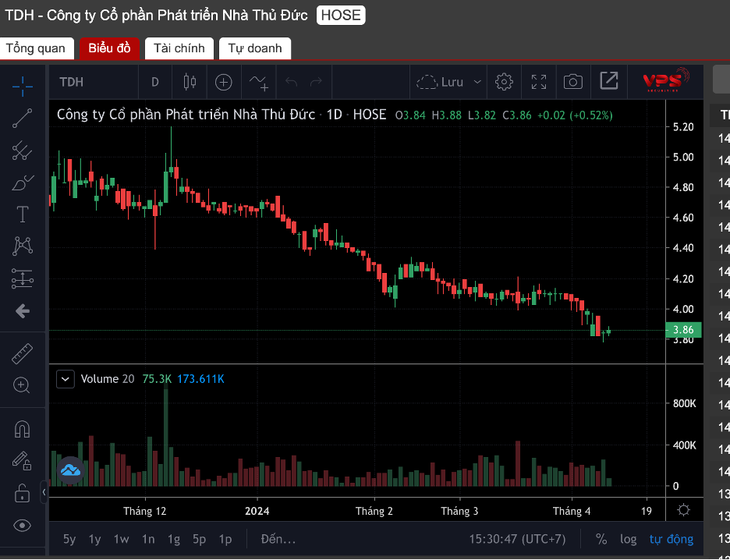Take a chart snapshot with camera icon
730x560 pixels.
click(573, 82)
